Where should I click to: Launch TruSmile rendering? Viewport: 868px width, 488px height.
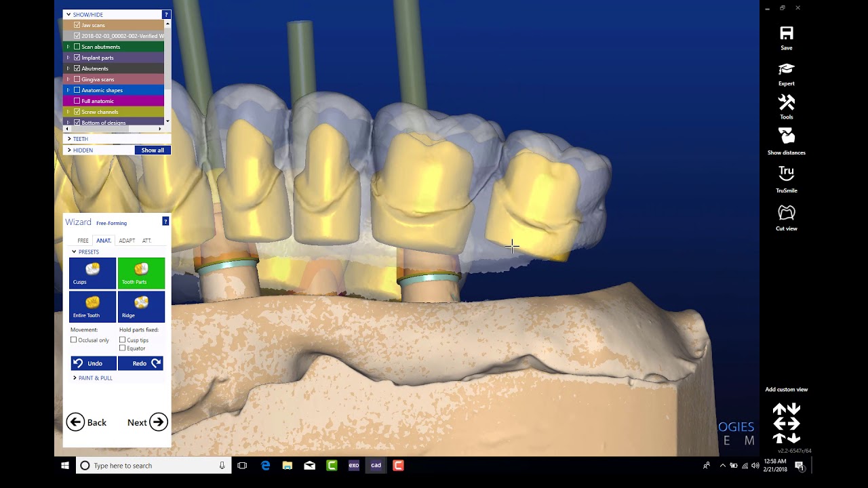(786, 174)
